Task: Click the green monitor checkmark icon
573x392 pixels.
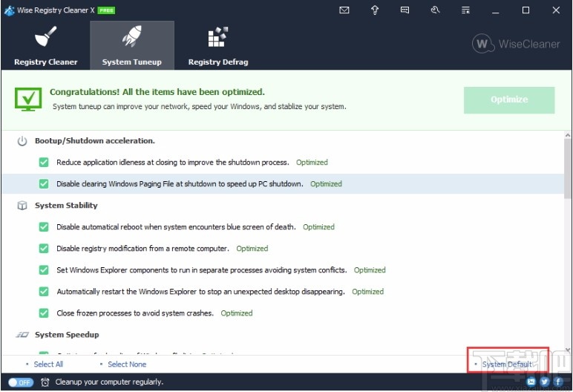Action: [28, 99]
